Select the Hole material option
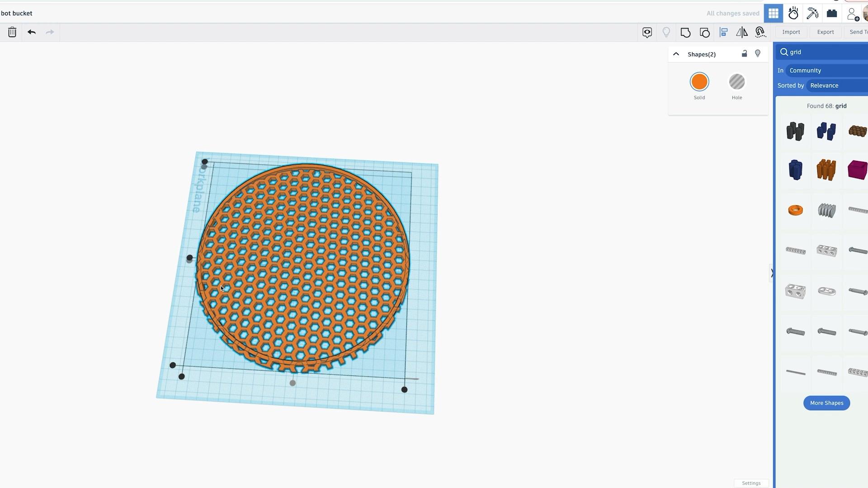 click(736, 82)
